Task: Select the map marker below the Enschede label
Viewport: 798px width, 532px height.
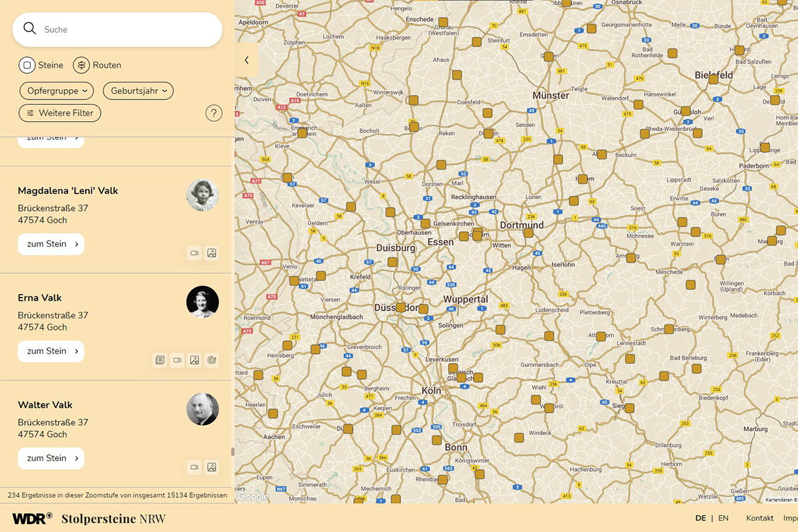Action: tap(443, 22)
